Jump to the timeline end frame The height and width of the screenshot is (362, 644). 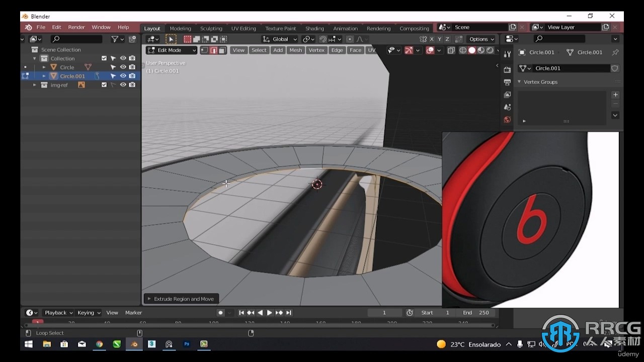pos(288,313)
